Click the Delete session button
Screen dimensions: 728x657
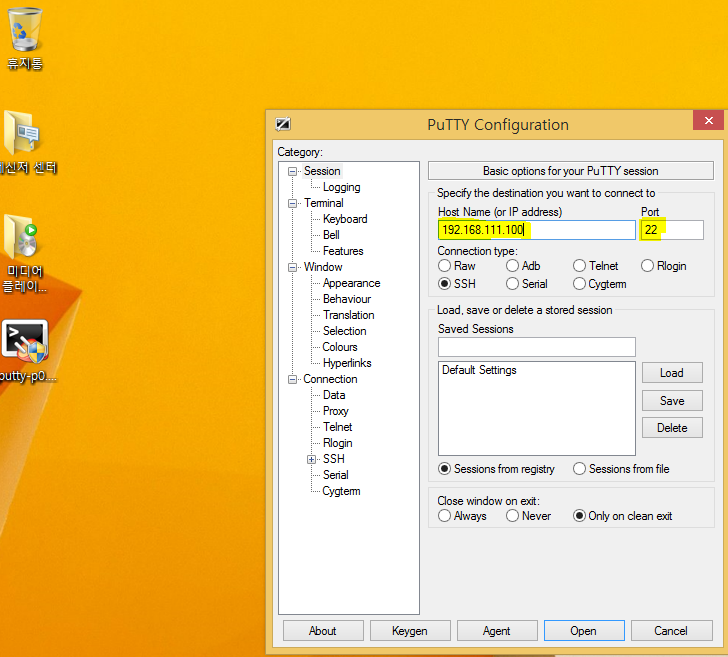672,428
